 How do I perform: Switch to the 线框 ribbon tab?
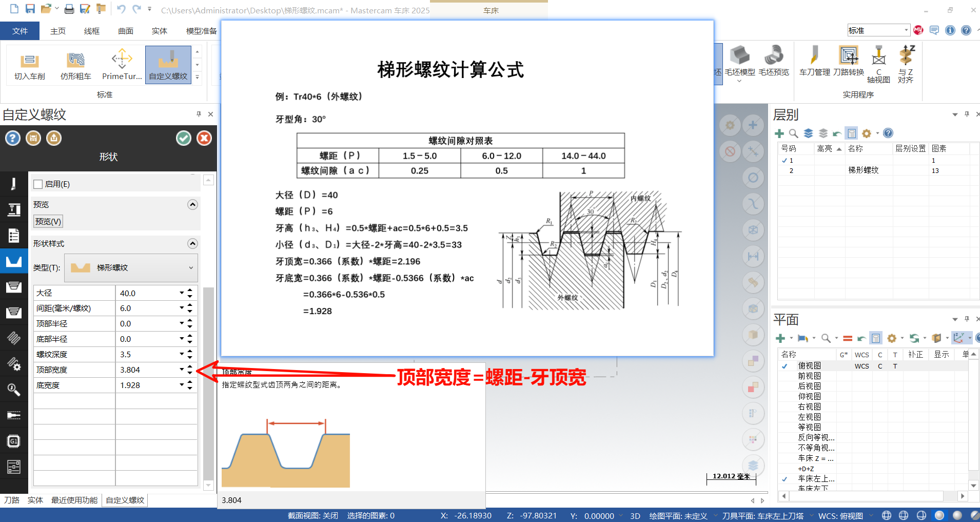92,31
